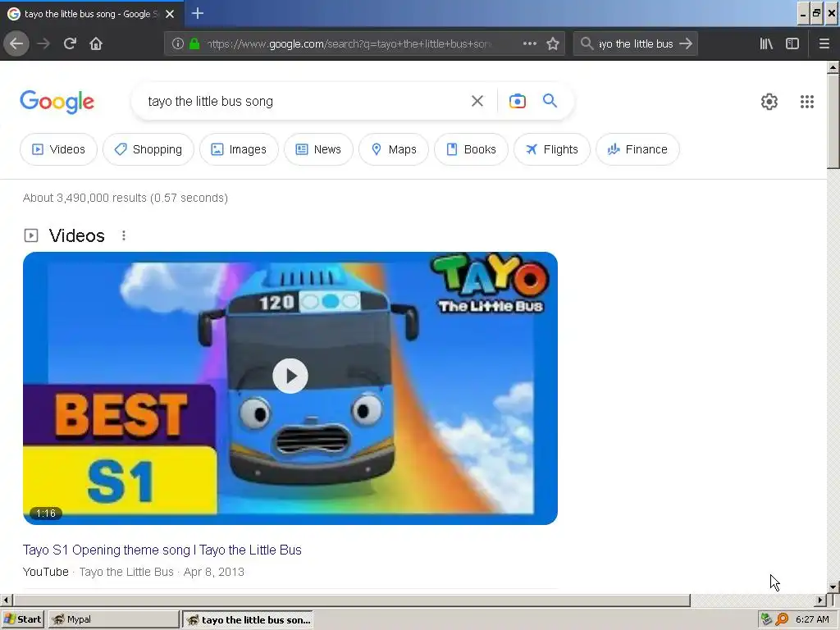Image resolution: width=840 pixels, height=630 pixels.
Task: Close the tayo the little bus song tab
Action: coord(170,14)
